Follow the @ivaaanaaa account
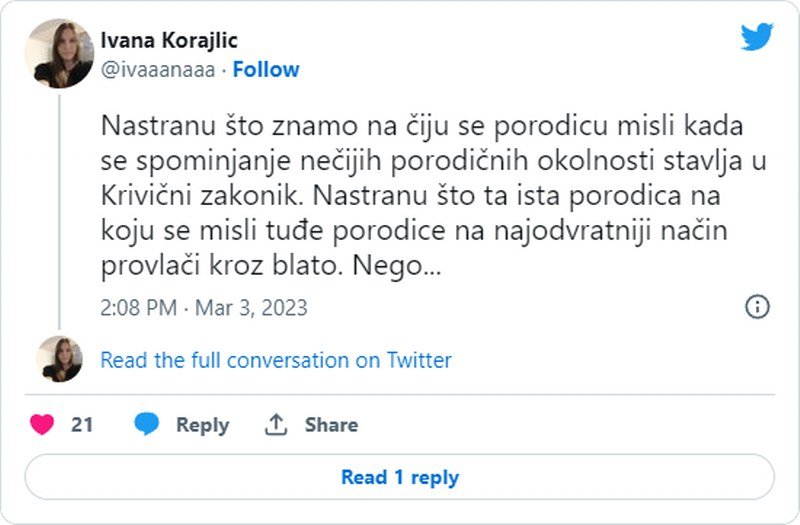The height and width of the screenshot is (525, 800). click(265, 69)
